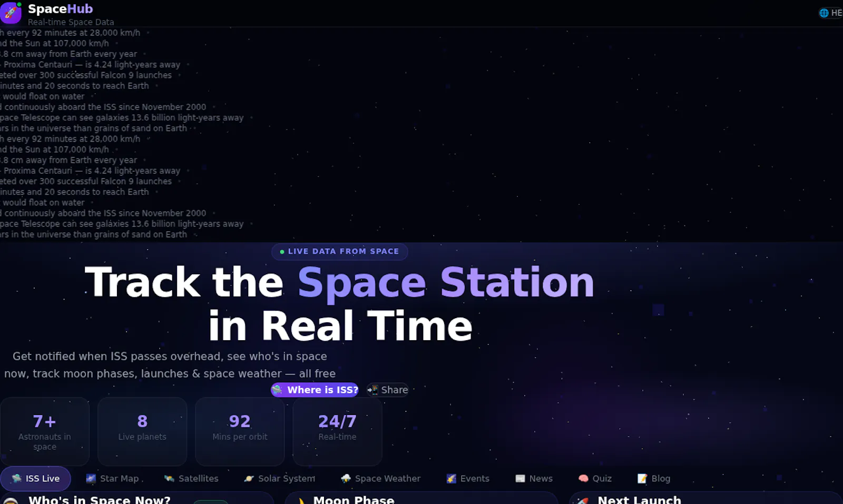Click the Quiz brain icon
Viewport: 843px width, 504px height.
click(x=583, y=478)
